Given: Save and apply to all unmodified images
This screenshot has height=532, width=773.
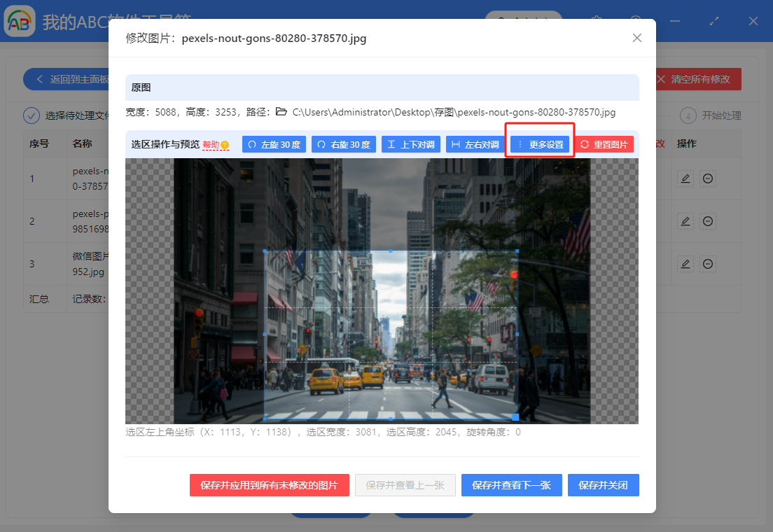Looking at the screenshot, I should (270, 485).
